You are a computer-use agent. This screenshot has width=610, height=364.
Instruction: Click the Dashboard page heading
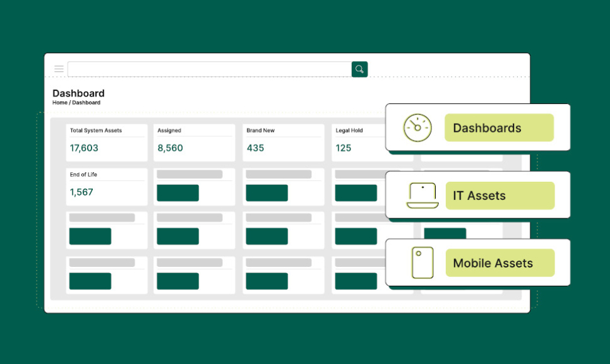click(78, 93)
